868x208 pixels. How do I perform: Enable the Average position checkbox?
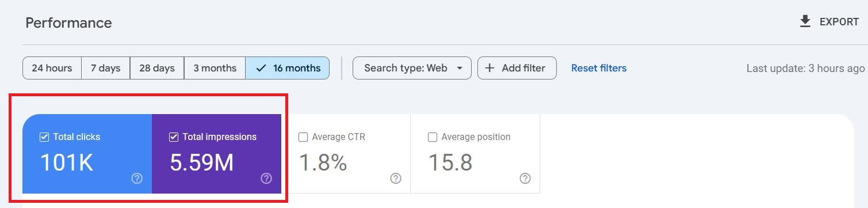(x=433, y=137)
